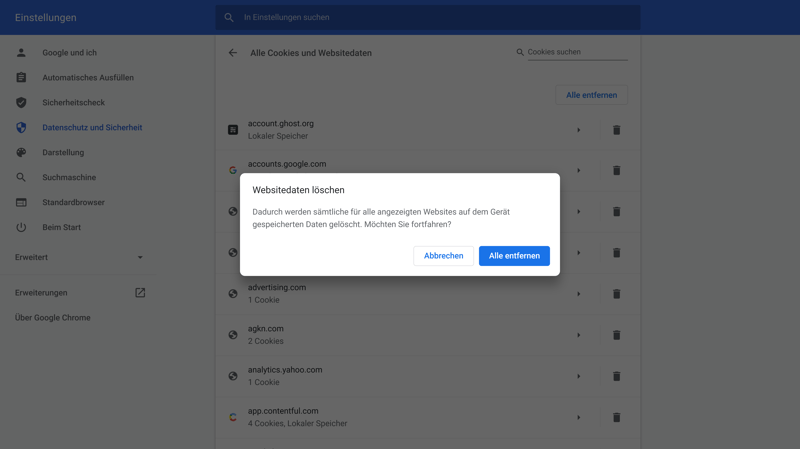
Task: Delete app.contentful.com data with trash icon
Action: [616, 417]
